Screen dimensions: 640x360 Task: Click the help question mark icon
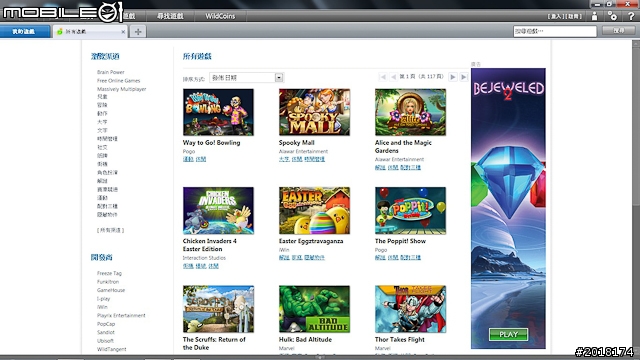[631, 16]
